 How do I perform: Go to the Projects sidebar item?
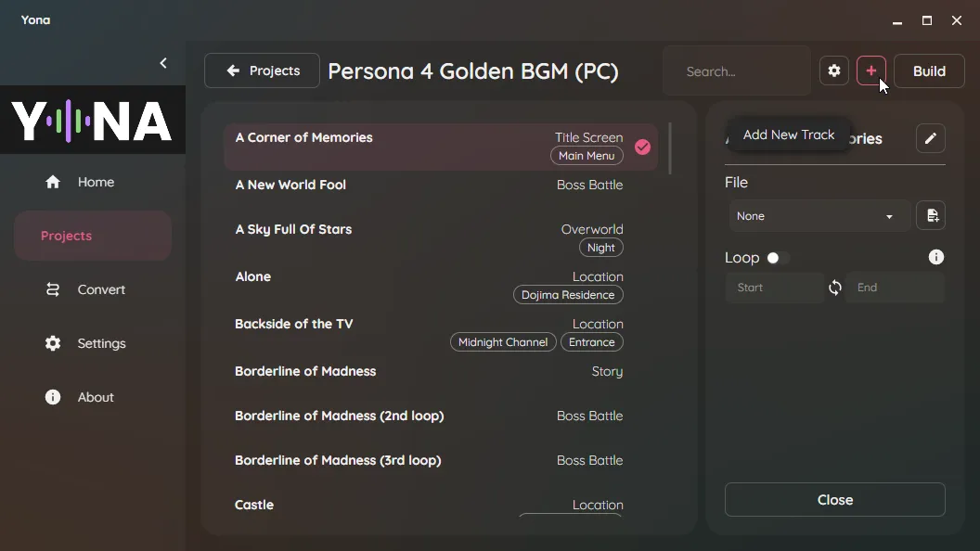coord(93,236)
